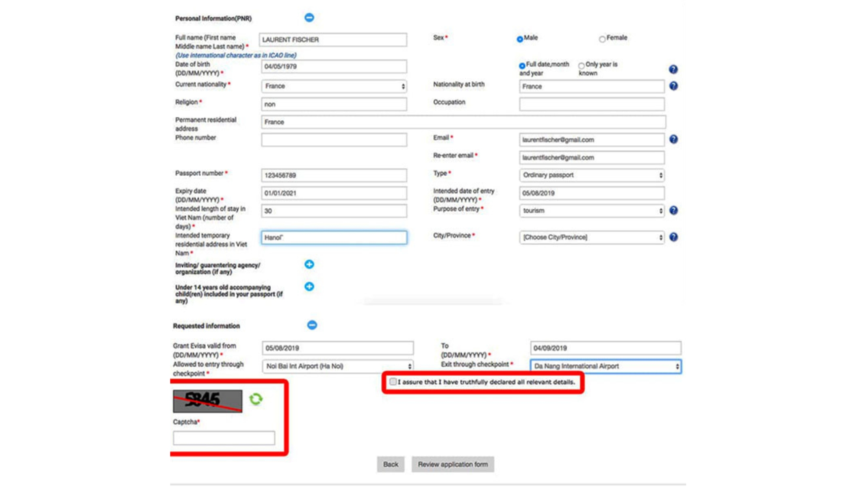Open Allowed to entry through checkpoint dropdown

point(338,366)
